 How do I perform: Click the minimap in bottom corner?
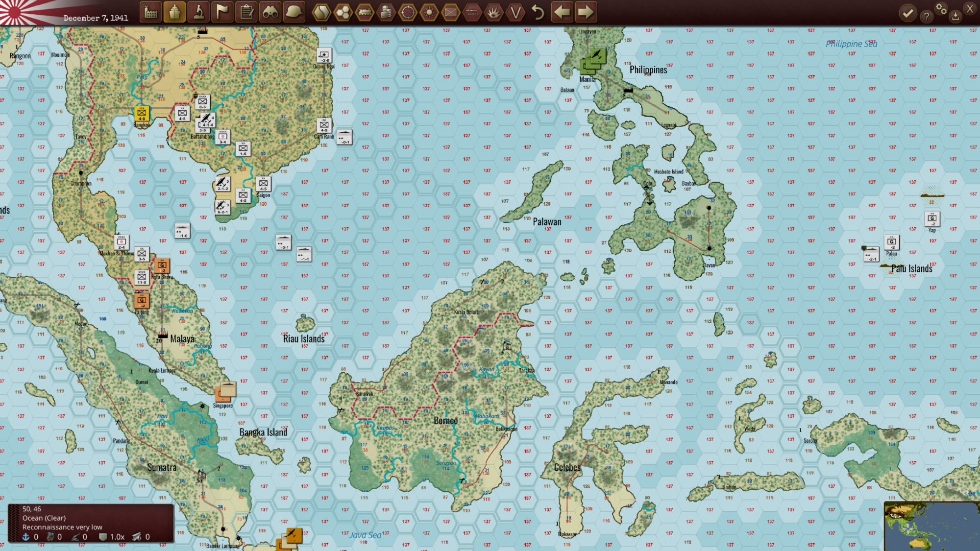click(931, 526)
